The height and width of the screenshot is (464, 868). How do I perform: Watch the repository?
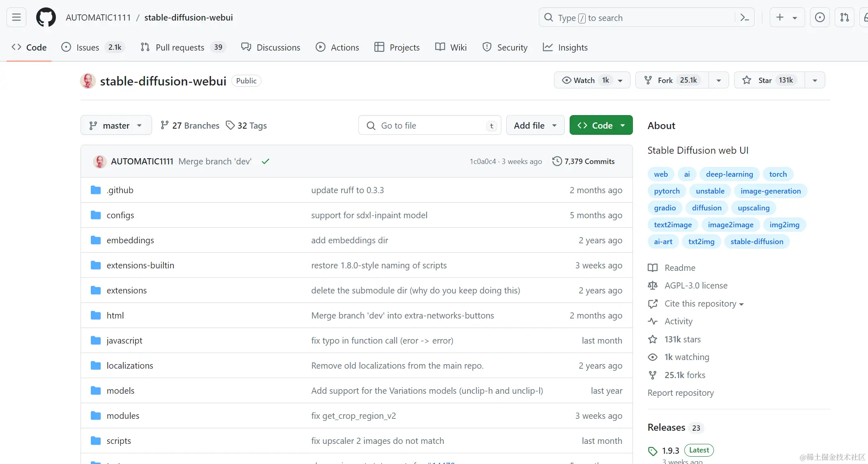(x=592, y=80)
